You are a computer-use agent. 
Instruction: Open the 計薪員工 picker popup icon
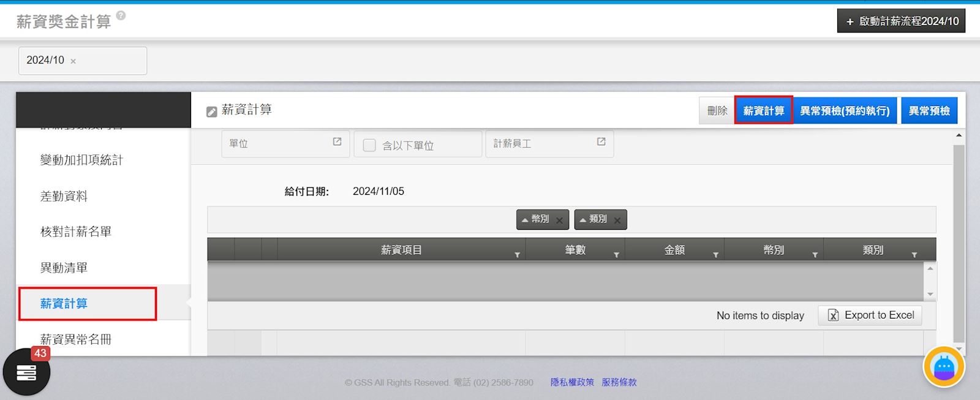[x=601, y=142]
